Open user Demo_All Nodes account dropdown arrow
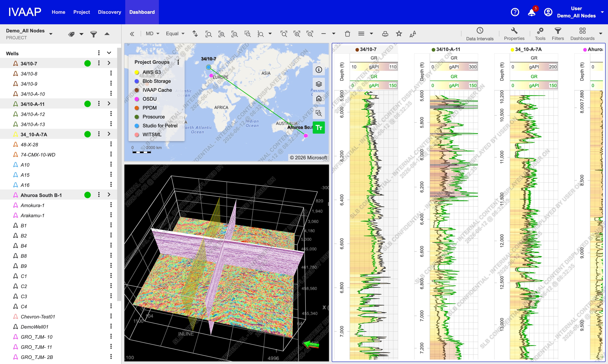Image resolution: width=608 pixels, height=364 pixels. click(602, 12)
